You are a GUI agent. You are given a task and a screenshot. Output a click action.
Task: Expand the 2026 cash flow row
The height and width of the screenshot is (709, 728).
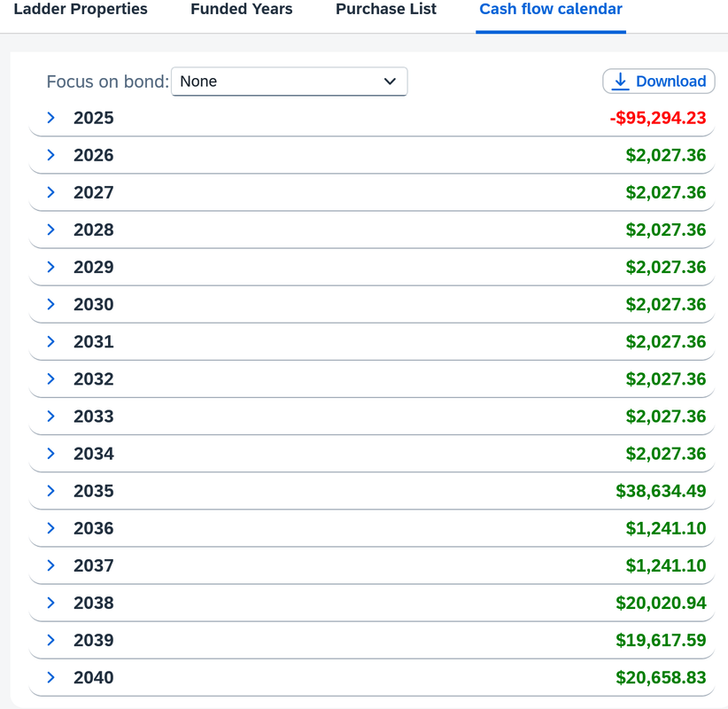click(51, 155)
